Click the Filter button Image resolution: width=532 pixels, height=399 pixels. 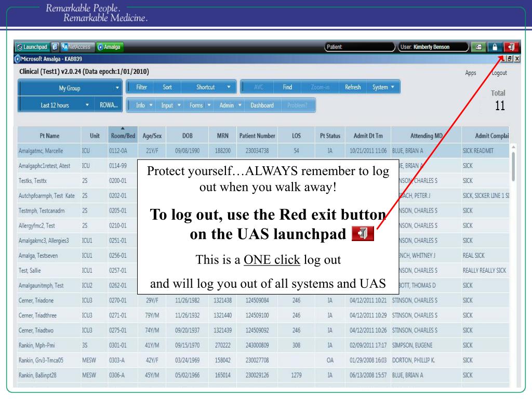(x=141, y=87)
